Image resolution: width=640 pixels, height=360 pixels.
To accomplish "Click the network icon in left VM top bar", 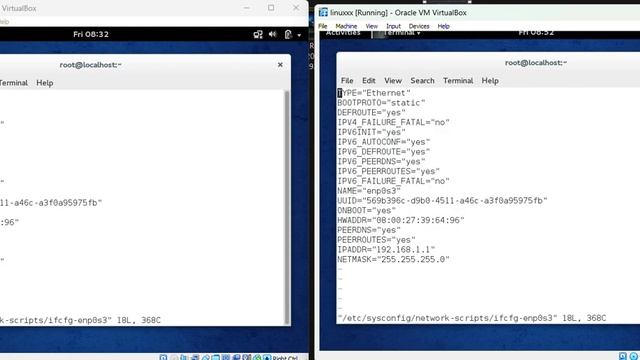I will pyautogui.click(x=258, y=35).
